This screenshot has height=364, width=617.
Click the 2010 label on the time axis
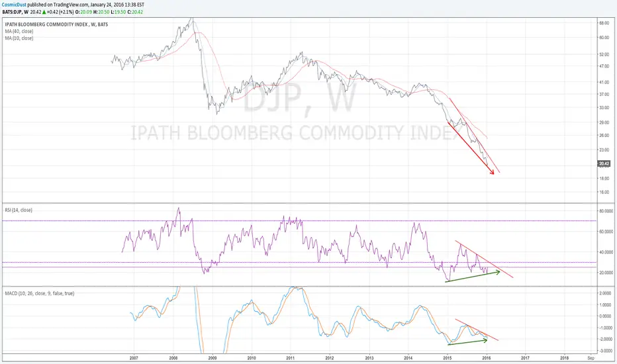252,358
